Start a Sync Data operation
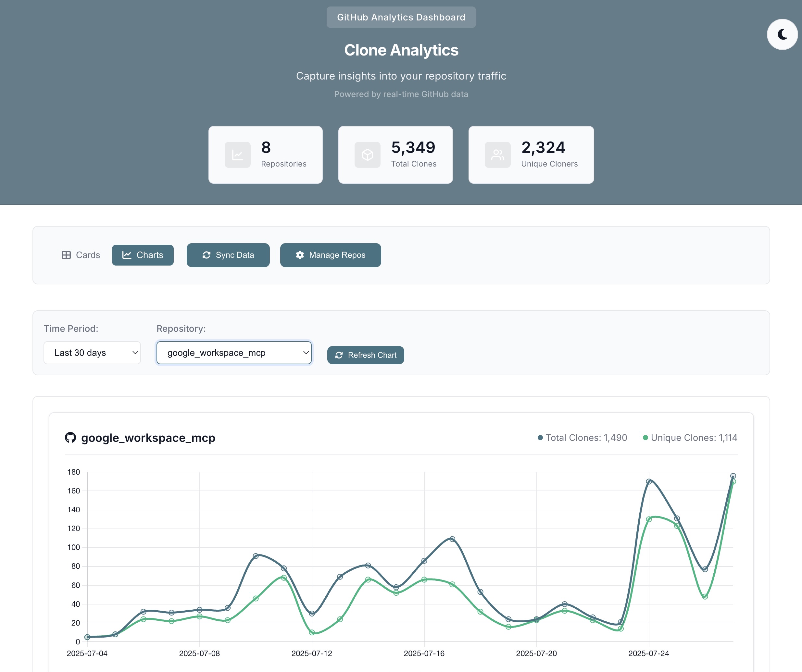802x672 pixels. click(228, 255)
